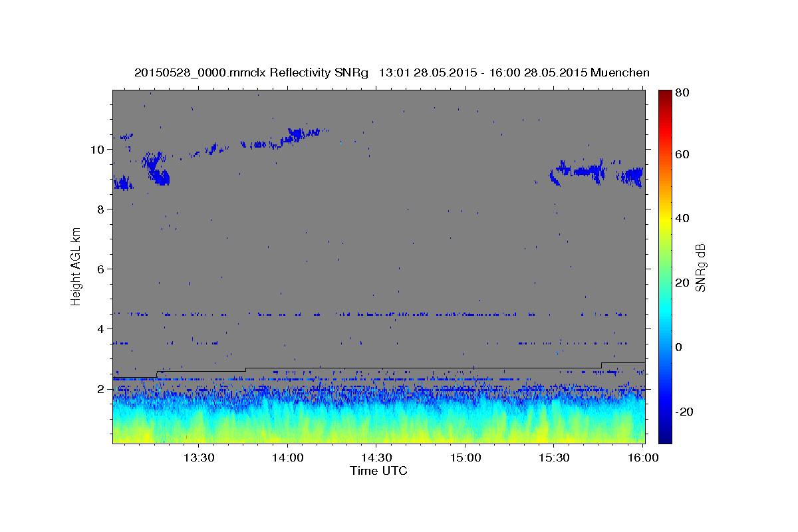
Task: Click the height tick label 4
Action: [x=101, y=329]
